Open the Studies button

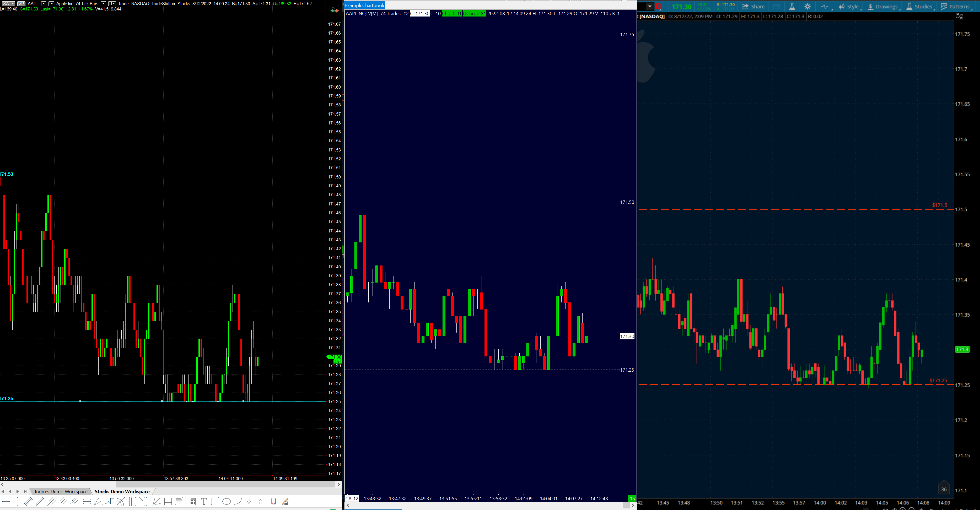point(919,7)
